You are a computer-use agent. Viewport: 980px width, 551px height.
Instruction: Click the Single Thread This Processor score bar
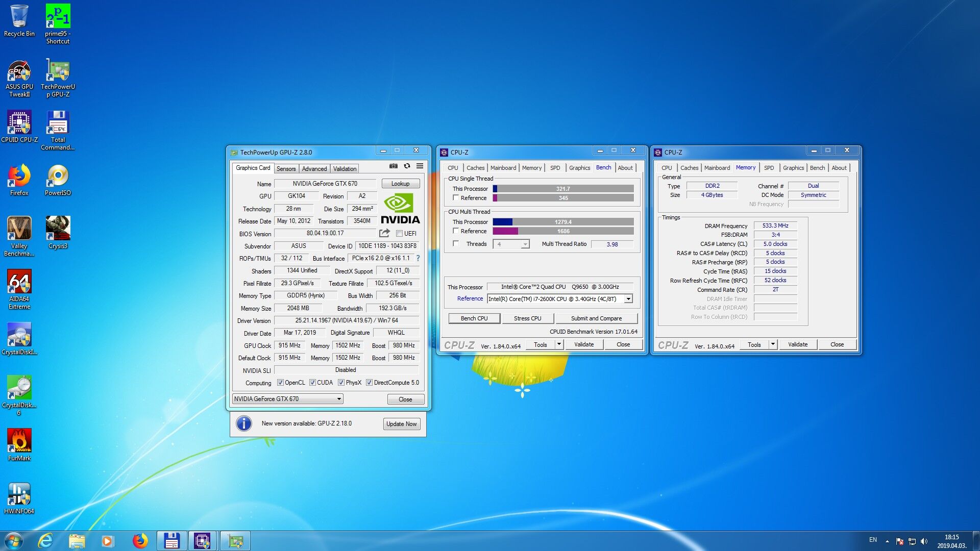point(563,189)
